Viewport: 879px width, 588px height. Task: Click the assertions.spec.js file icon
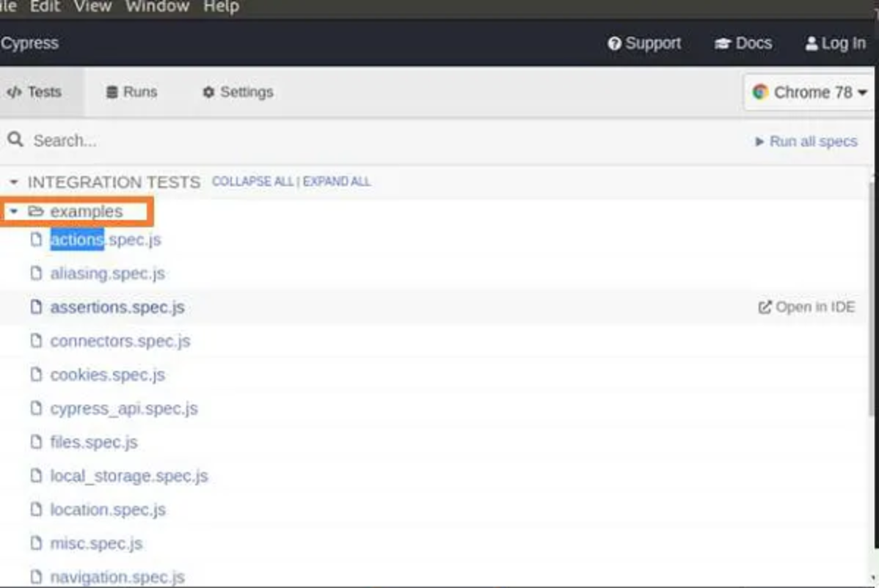pos(36,307)
